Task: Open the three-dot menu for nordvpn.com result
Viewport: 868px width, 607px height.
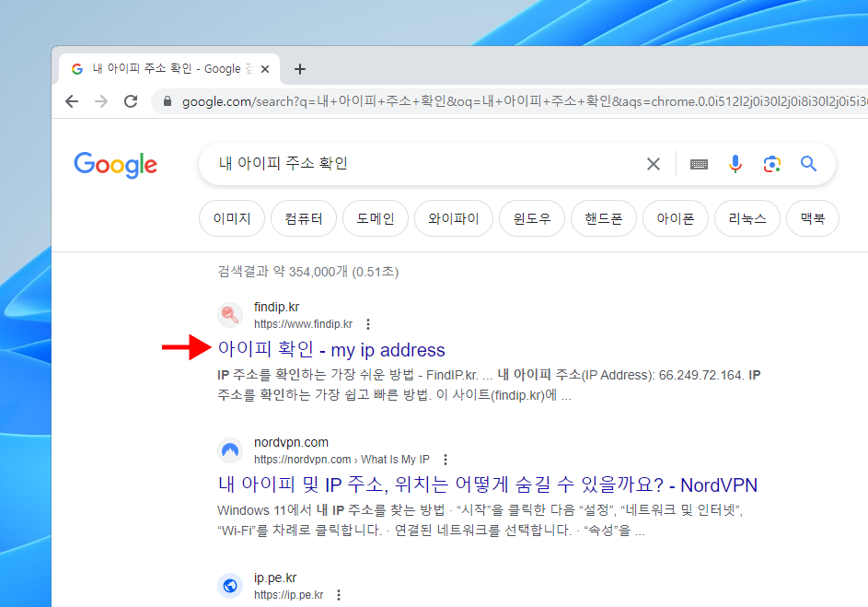Action: (446, 460)
